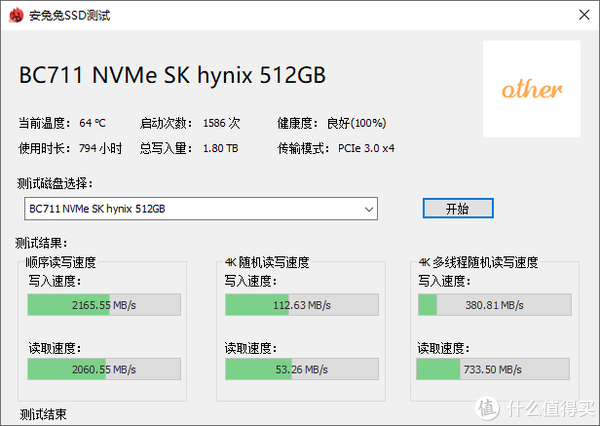The height and width of the screenshot is (426, 600).
Task: Click the '使用时长:' label
Action: point(45,148)
